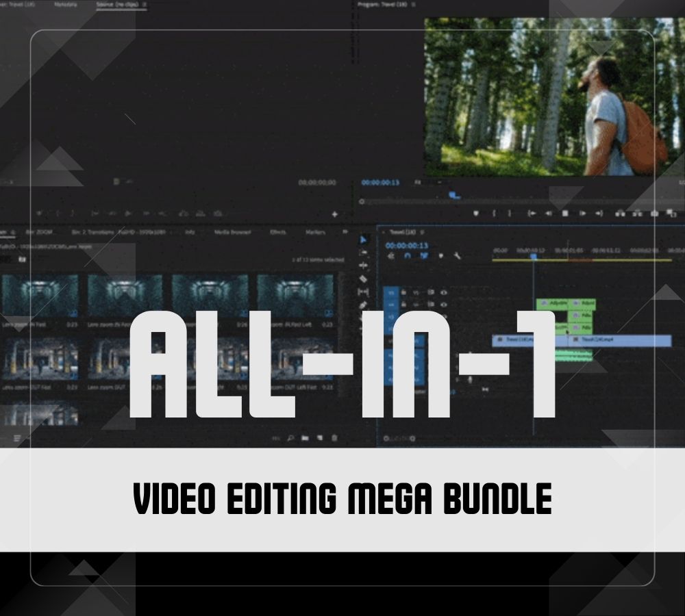
Task: Toggle Snap magnet icon in timeline
Action: [x=407, y=256]
